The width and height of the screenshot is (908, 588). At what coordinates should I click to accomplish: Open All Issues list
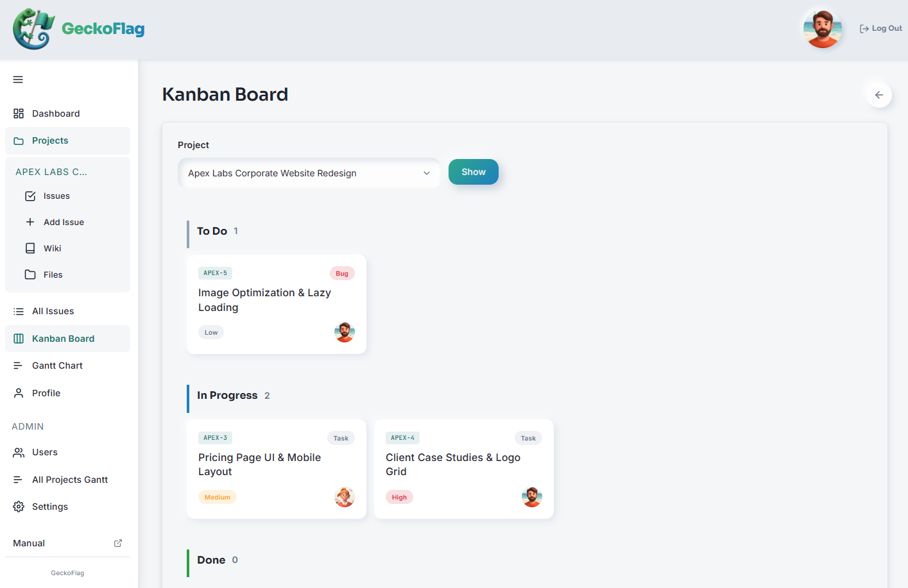coord(67,312)
